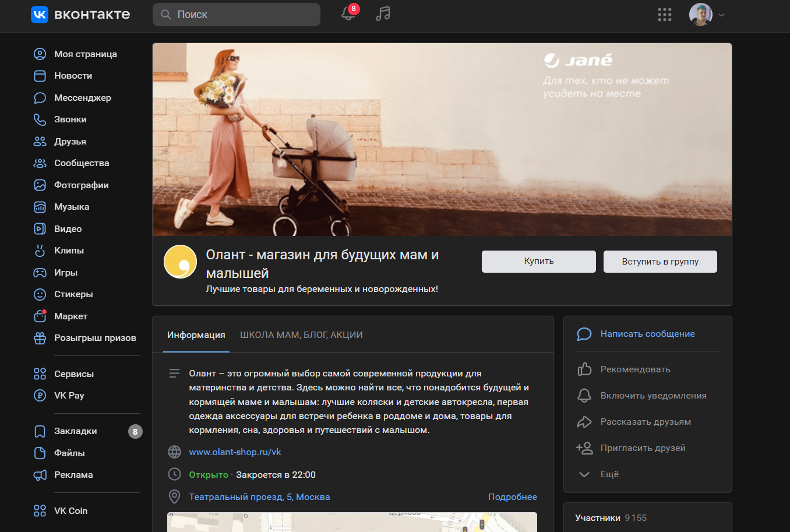Click the Моя страница profile icon

coord(40,54)
